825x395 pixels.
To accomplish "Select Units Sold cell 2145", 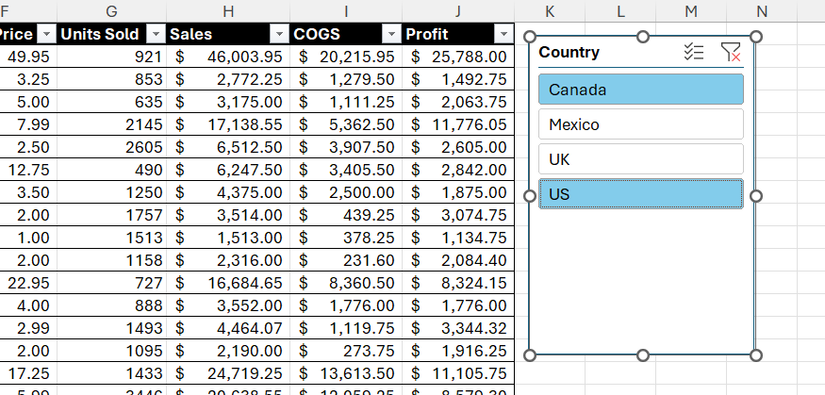I will click(x=112, y=125).
